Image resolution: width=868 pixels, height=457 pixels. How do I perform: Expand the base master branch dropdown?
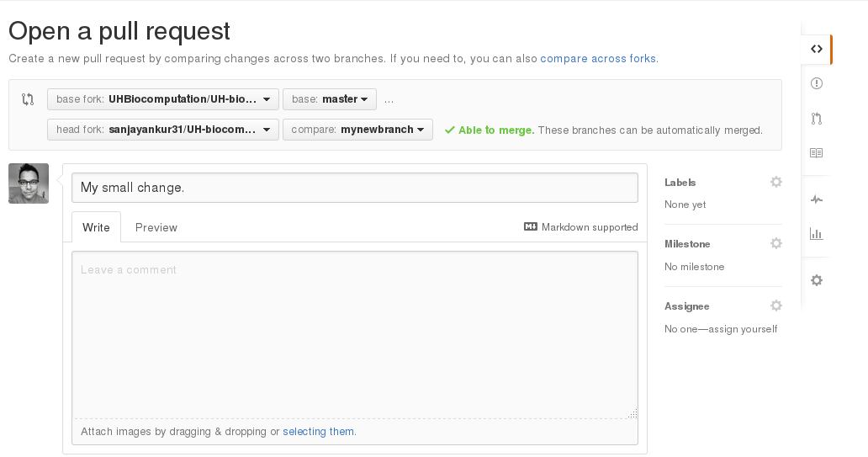tap(330, 99)
